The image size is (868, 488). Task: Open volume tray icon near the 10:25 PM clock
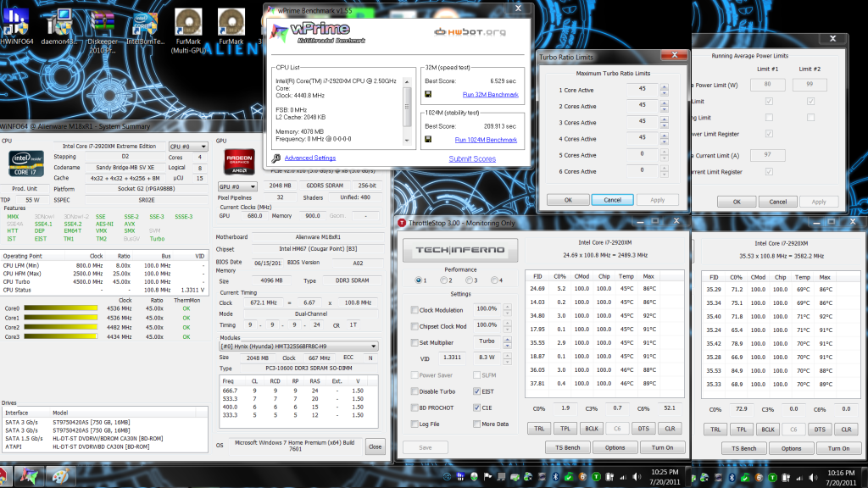[x=637, y=476]
